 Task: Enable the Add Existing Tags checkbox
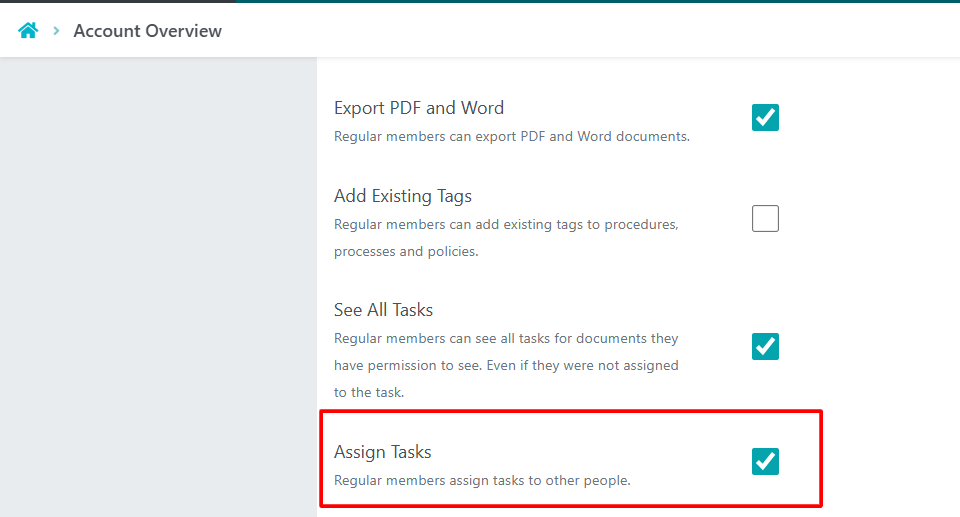point(765,218)
